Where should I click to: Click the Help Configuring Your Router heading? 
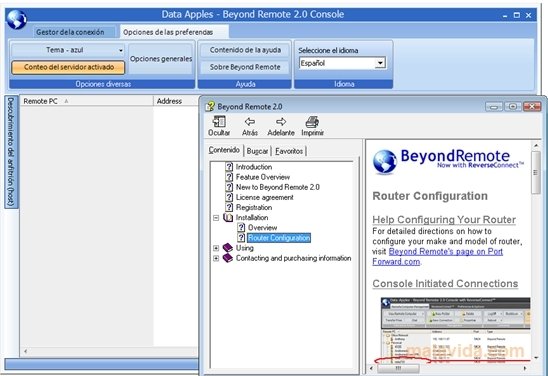pos(444,219)
